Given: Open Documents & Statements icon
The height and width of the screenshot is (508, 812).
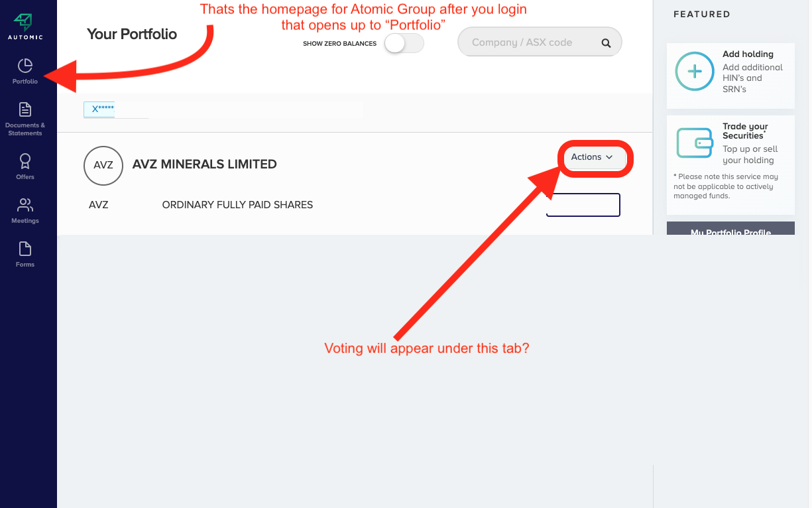Looking at the screenshot, I should coord(25,109).
